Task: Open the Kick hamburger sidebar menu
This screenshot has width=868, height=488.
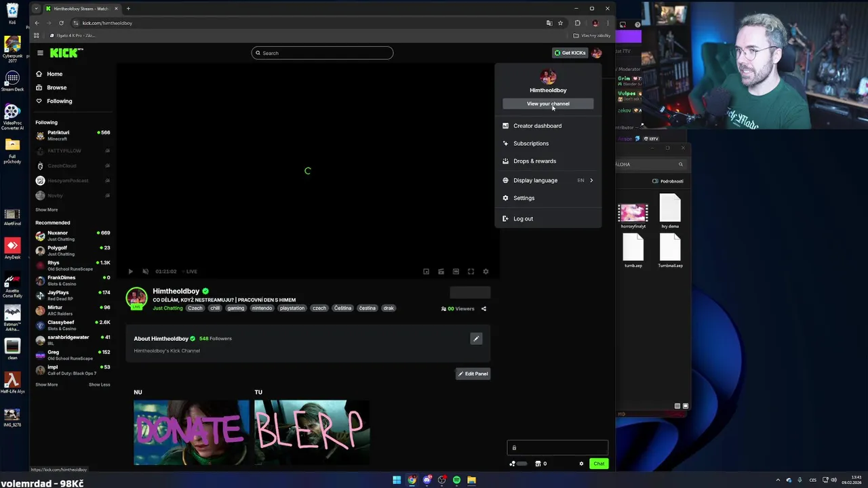Action: point(40,53)
